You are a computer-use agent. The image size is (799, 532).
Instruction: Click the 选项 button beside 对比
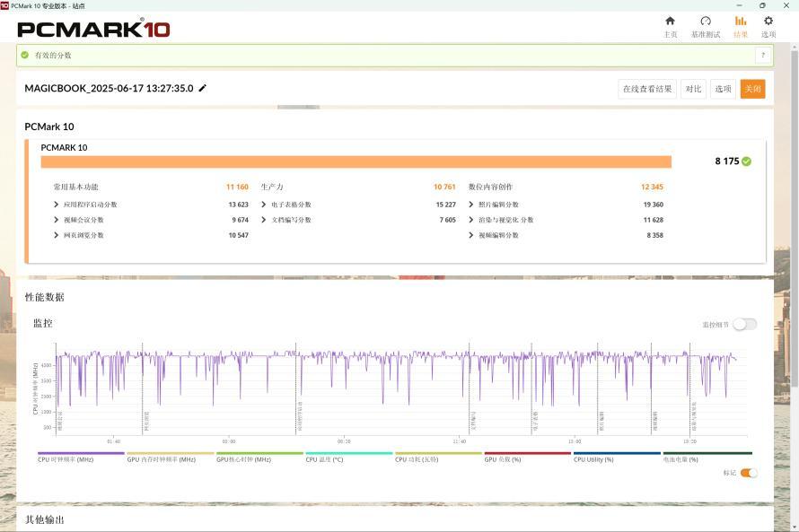pyautogui.click(x=723, y=89)
